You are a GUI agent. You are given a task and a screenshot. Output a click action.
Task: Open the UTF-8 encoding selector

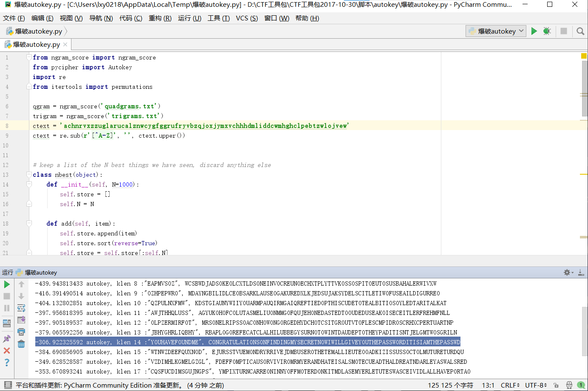coord(536,385)
